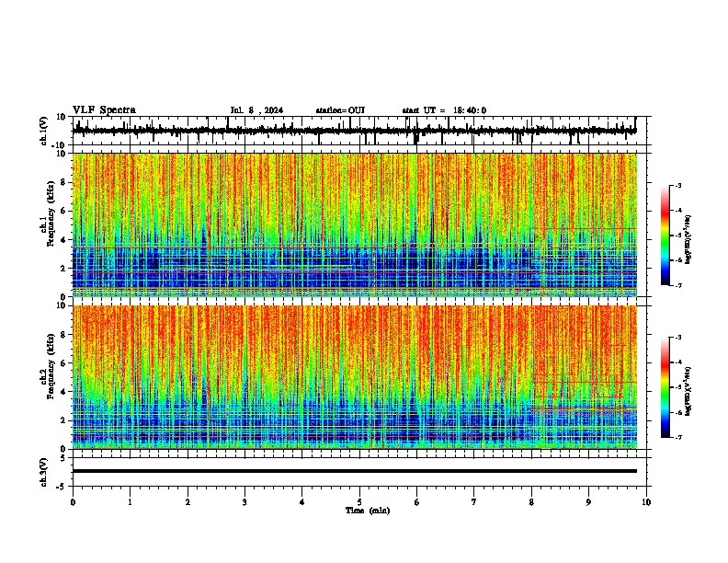This screenshot has width=728, height=563.
Task: Click the 9 tick label on the Time axis
Action: [x=588, y=502]
